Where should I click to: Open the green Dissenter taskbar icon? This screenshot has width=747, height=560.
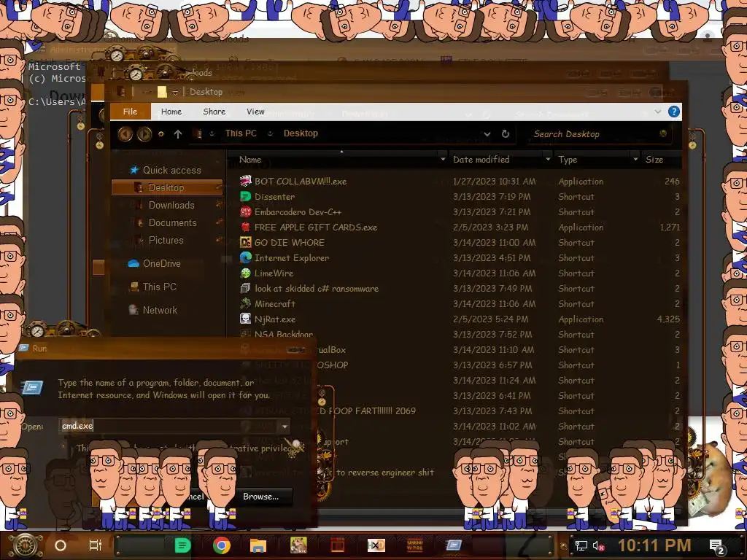click(x=182, y=545)
